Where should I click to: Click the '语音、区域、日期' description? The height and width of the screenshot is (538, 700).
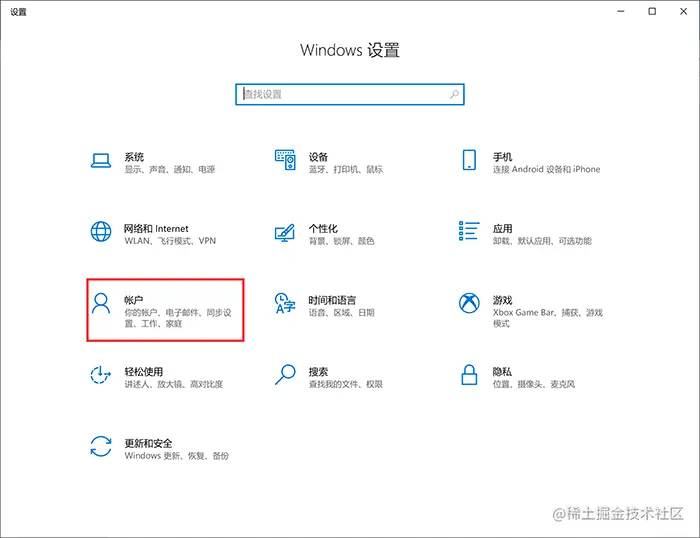tap(342, 313)
